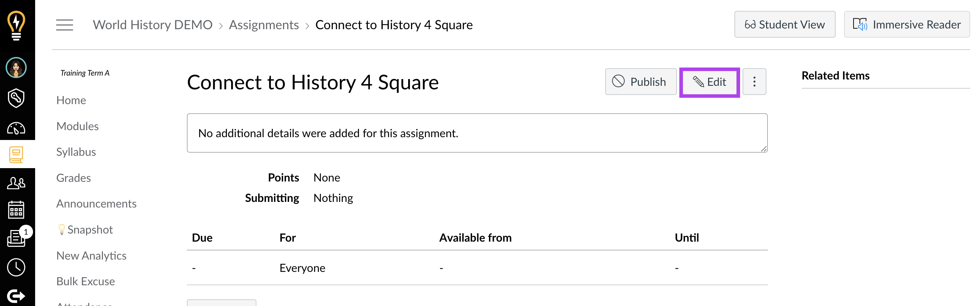Open the Admin shield icon
Image resolution: width=980 pixels, height=306 pixels.
[x=16, y=98]
